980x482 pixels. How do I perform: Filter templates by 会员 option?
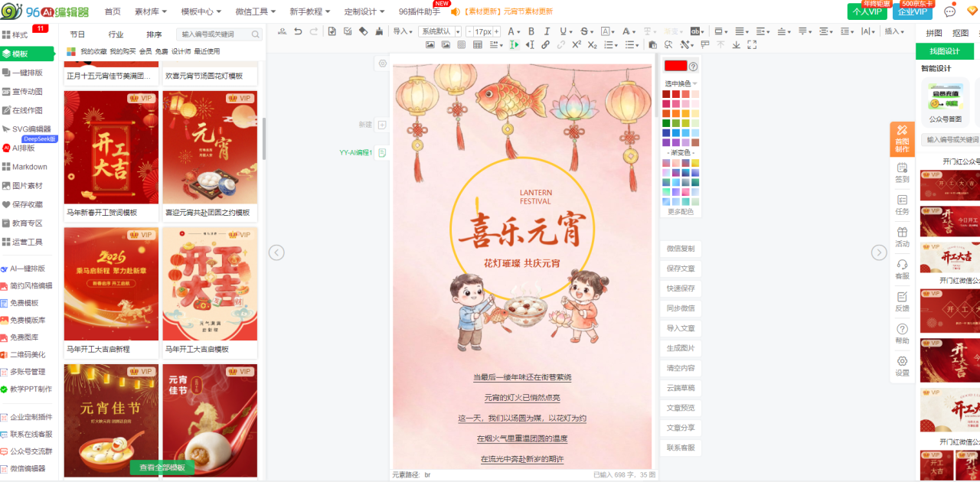point(145,51)
